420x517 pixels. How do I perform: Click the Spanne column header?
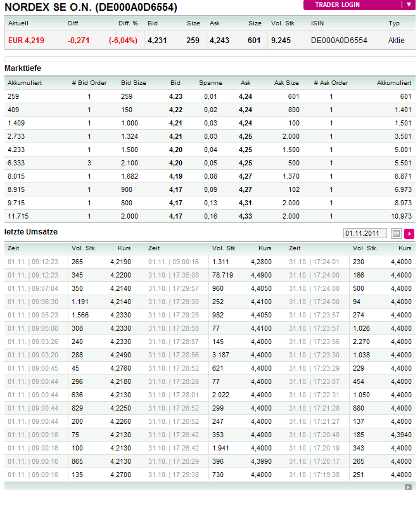(210, 83)
